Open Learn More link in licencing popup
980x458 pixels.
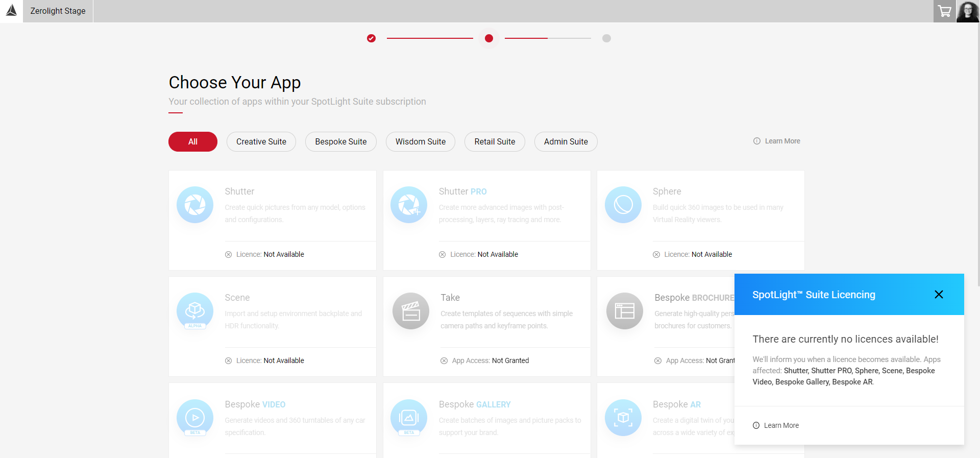781,425
